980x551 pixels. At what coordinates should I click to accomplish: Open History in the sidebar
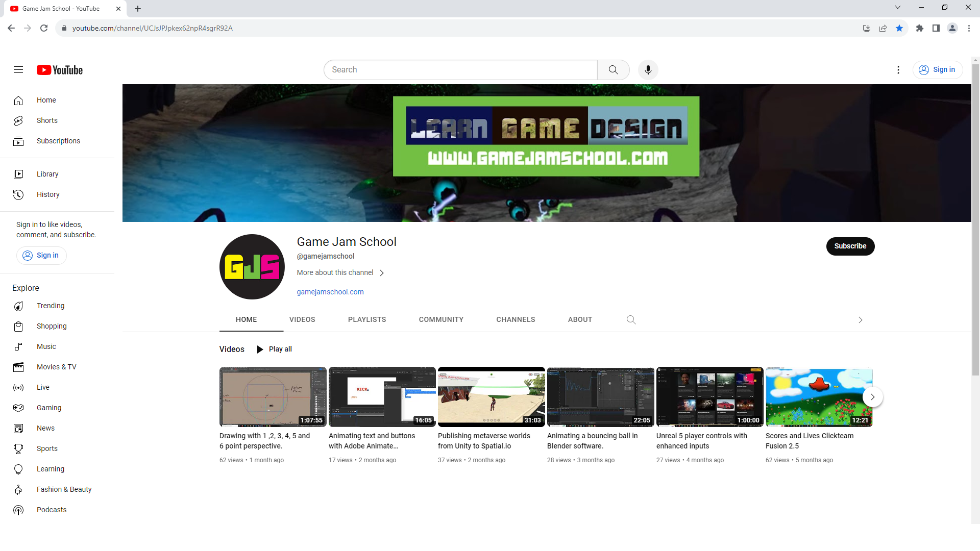(x=57, y=195)
